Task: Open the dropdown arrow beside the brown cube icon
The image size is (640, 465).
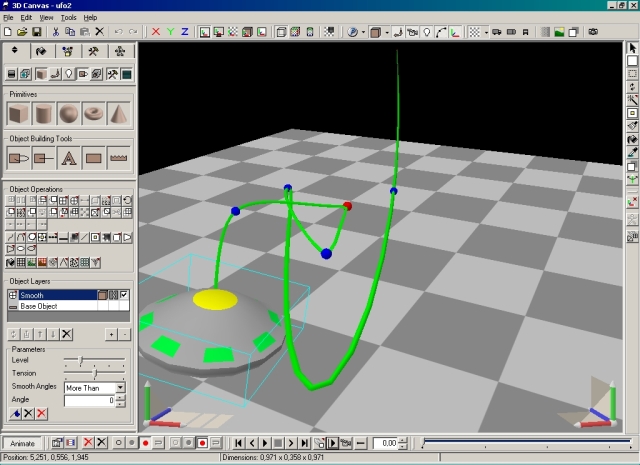Action: pos(387,32)
